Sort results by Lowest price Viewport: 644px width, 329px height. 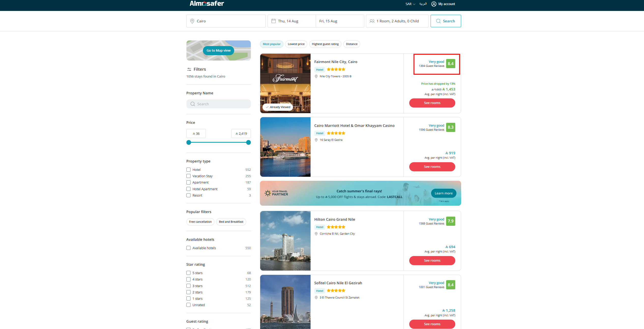click(296, 44)
